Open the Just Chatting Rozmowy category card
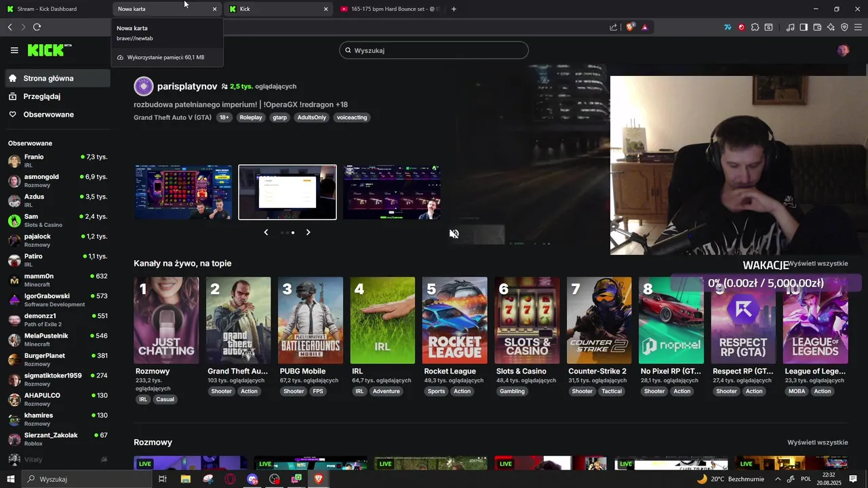The image size is (868, 488). coord(166,321)
